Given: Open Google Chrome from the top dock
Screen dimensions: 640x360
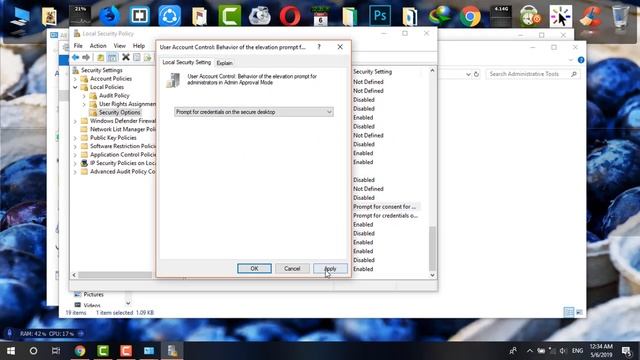Looking at the screenshot, I should (x=470, y=16).
